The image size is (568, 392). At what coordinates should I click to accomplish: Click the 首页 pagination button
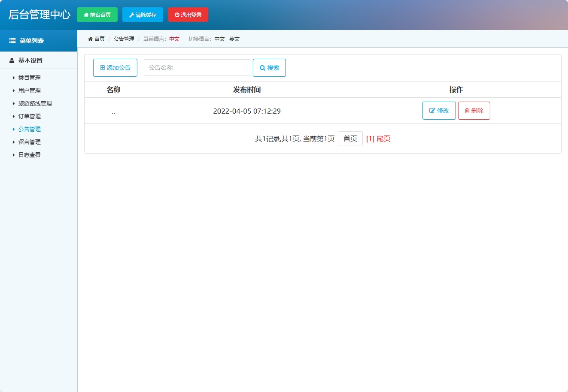pyautogui.click(x=350, y=138)
